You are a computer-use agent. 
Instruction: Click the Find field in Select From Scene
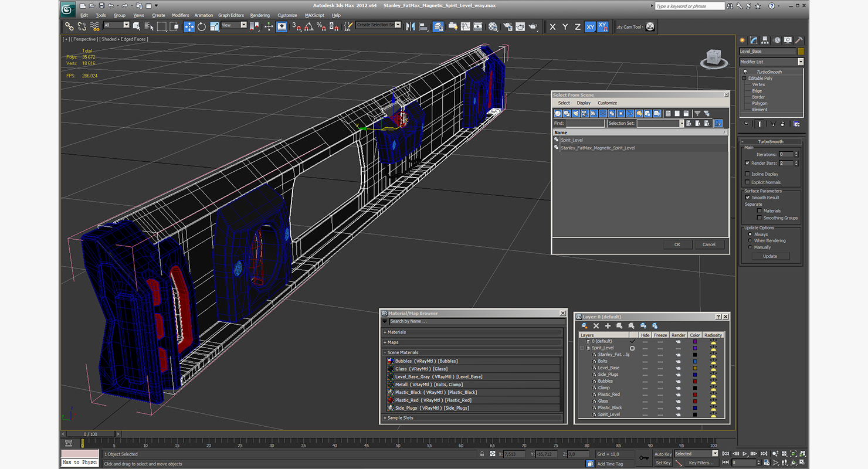point(585,124)
